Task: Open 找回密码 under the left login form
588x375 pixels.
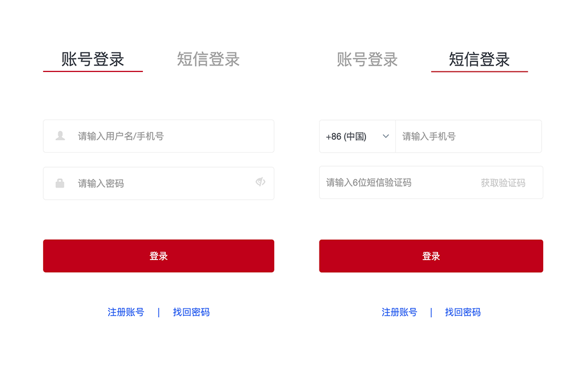Action: click(x=191, y=312)
